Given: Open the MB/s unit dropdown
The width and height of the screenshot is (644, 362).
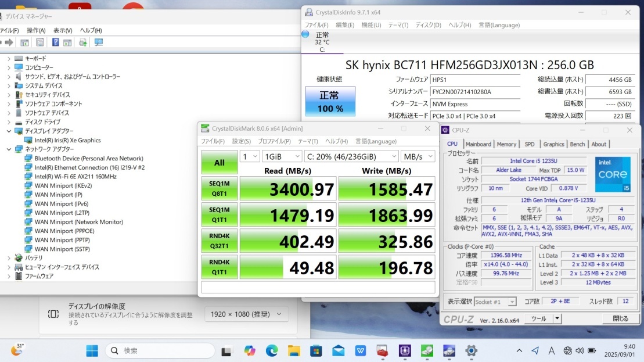Looking at the screenshot, I should click(x=418, y=156).
